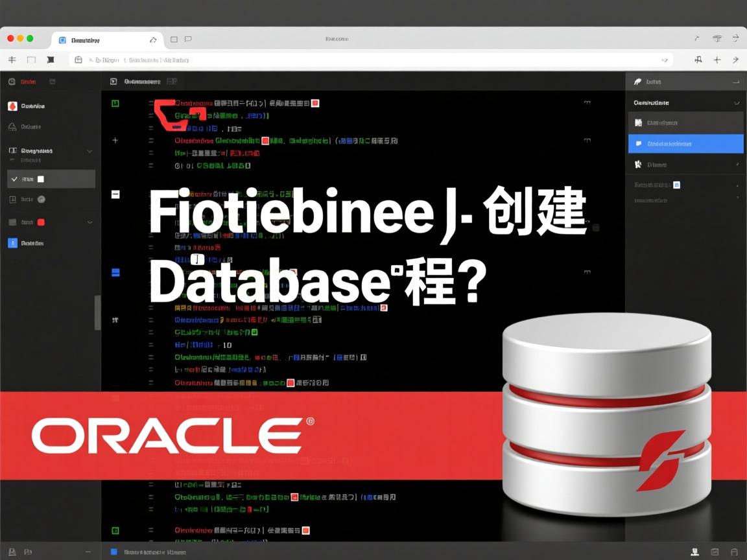Click the plus icon in the browser toolbar right

coord(717,60)
